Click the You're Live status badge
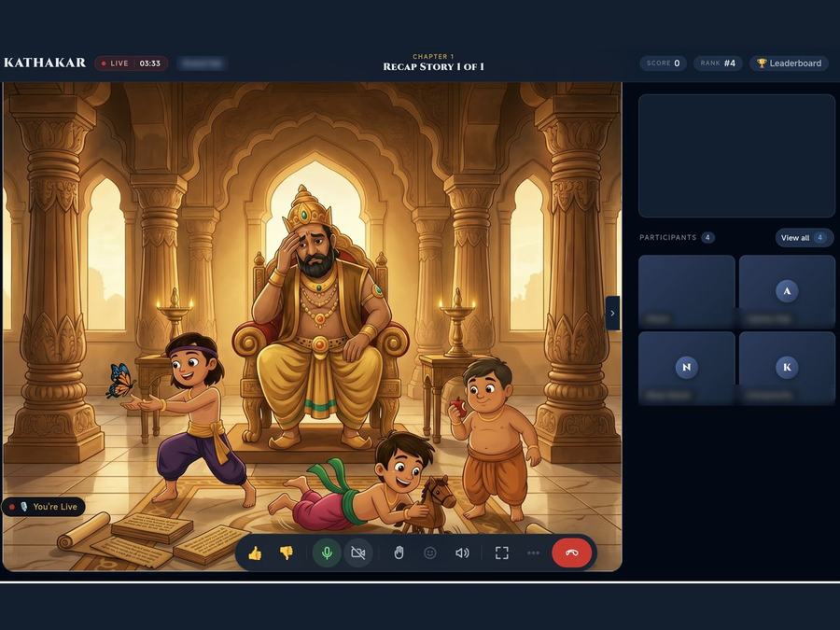The width and height of the screenshot is (840, 630). pyautogui.click(x=43, y=506)
